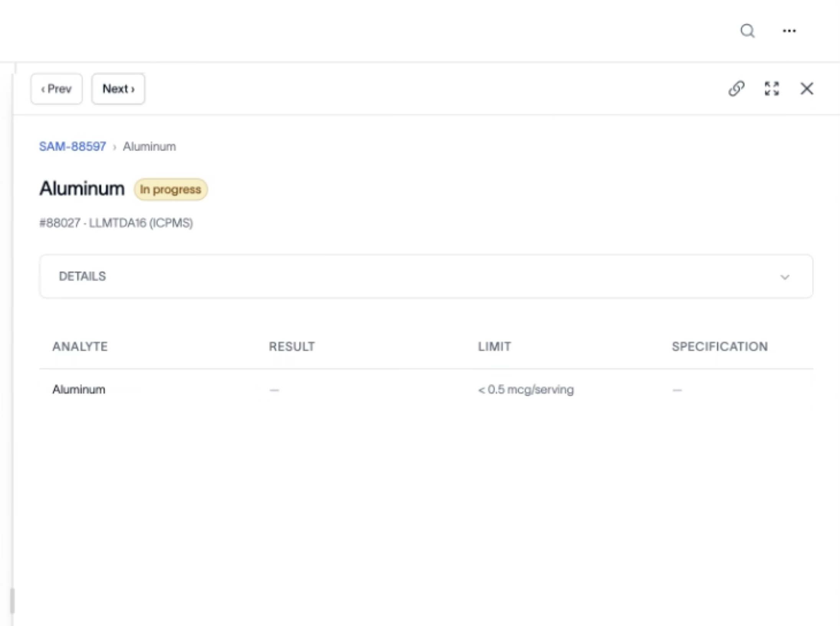The width and height of the screenshot is (840, 626).
Task: Click the LIMIT column header
Action: click(x=494, y=346)
